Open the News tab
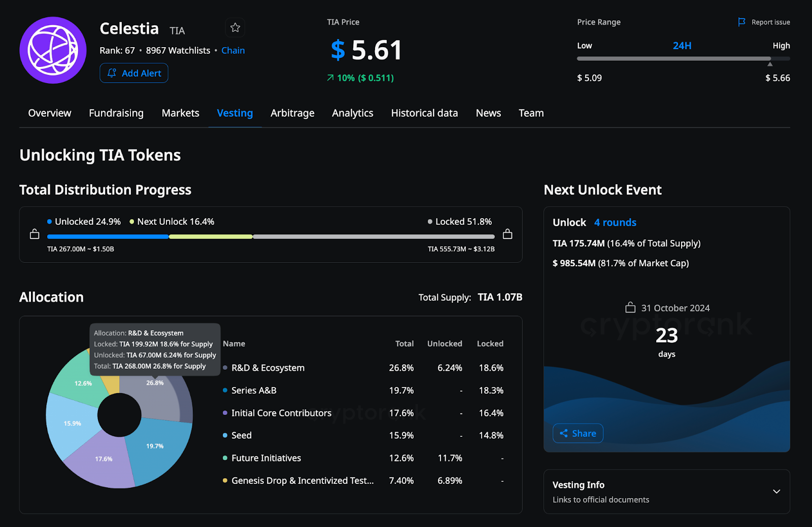 point(488,113)
